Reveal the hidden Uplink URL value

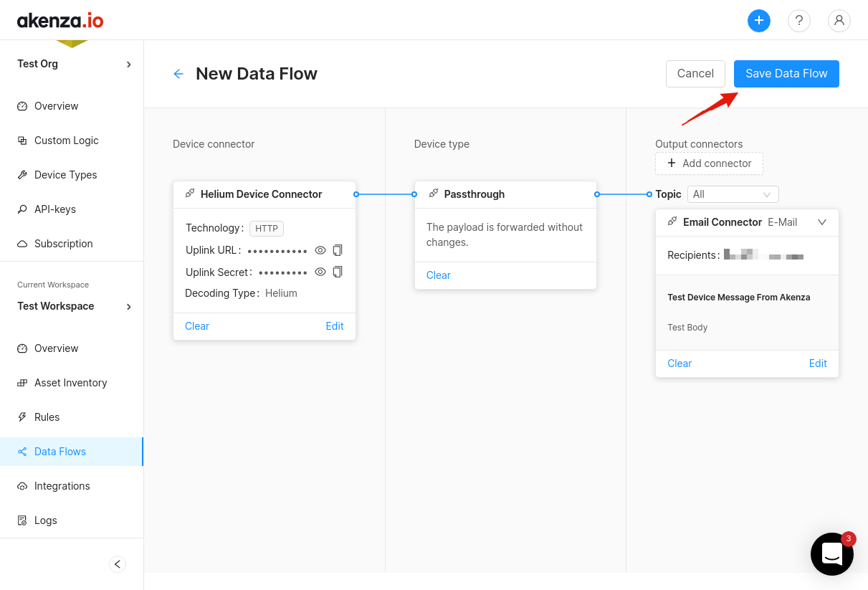click(320, 250)
